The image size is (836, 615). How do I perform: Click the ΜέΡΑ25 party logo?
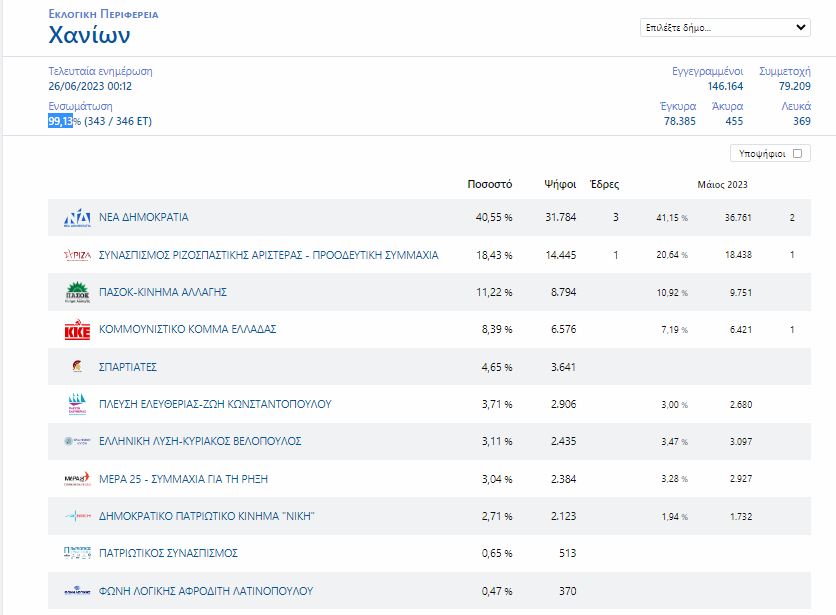77,478
